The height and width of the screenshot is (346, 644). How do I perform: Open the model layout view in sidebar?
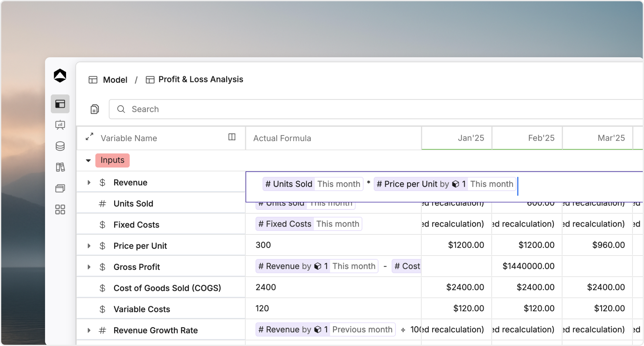(60, 104)
